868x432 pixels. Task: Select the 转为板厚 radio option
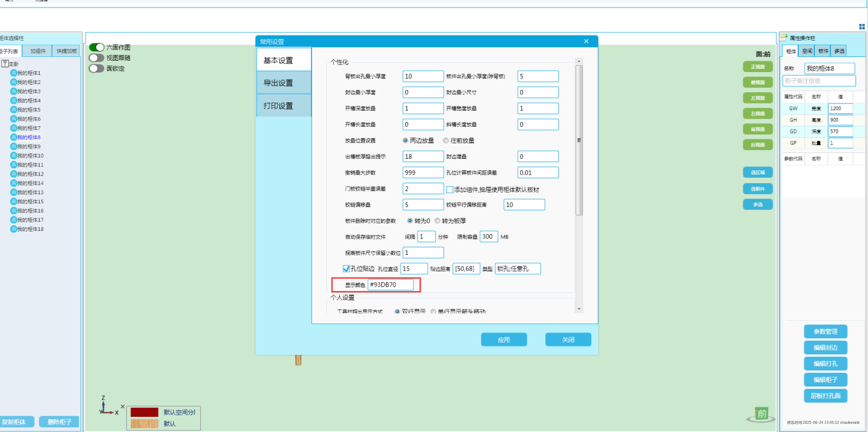437,221
